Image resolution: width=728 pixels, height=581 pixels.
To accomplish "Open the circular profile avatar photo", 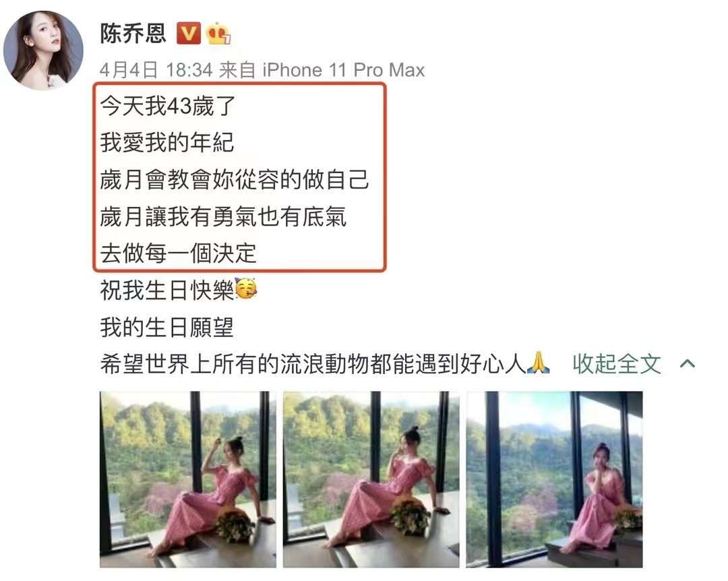I will click(43, 50).
